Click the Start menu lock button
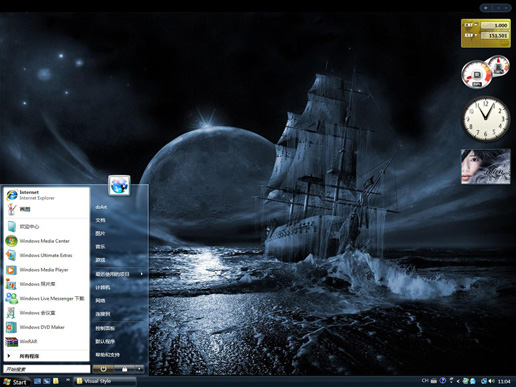Viewport: 516px width, 387px height. [124, 369]
